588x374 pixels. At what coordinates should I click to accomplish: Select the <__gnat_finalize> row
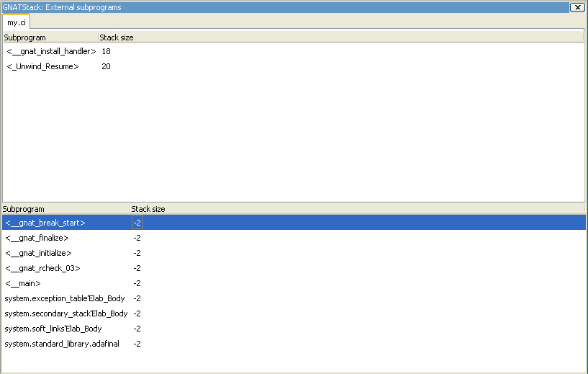(x=37, y=238)
